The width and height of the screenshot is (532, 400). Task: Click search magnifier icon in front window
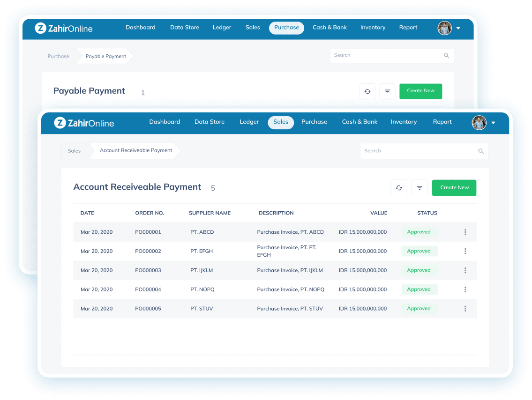click(x=480, y=151)
